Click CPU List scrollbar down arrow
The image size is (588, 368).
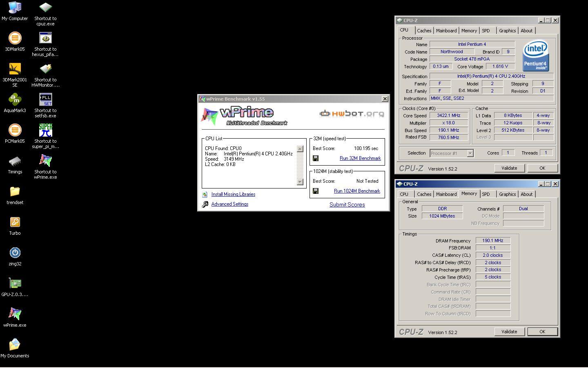[300, 182]
